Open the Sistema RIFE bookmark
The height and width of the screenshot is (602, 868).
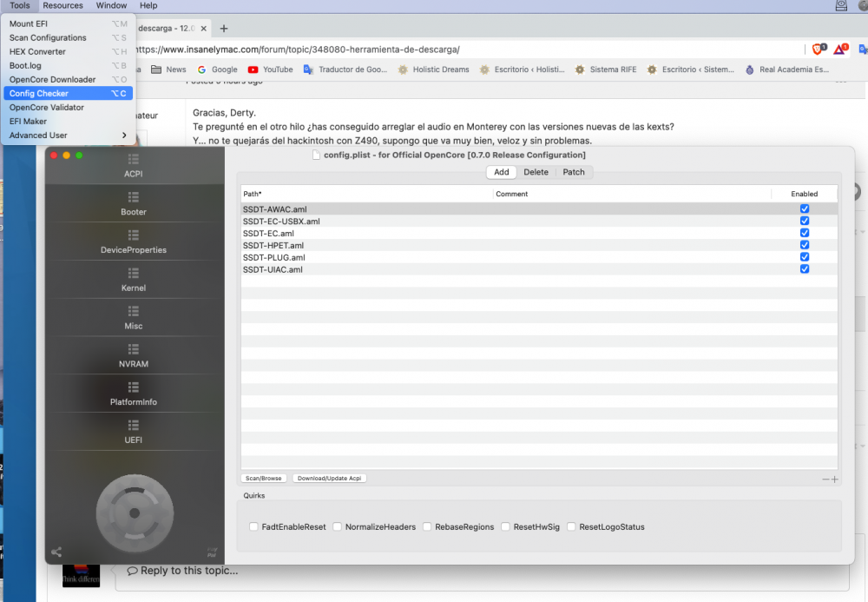tap(606, 69)
